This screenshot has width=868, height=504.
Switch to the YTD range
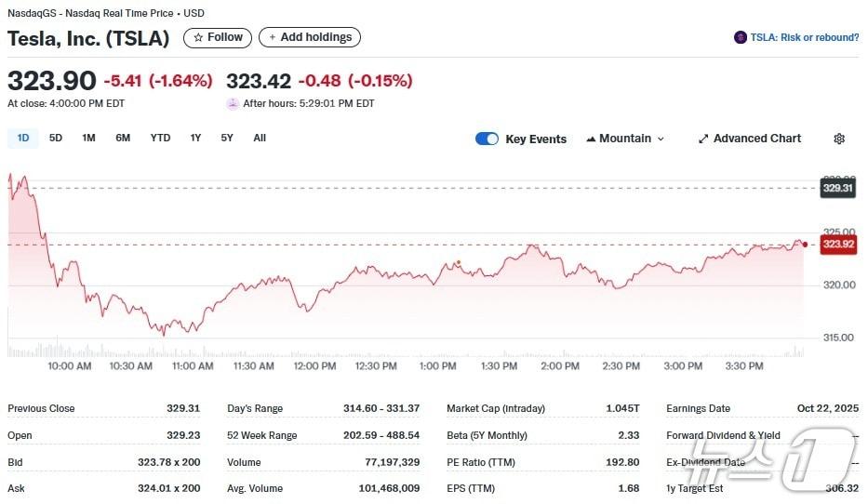pos(160,138)
